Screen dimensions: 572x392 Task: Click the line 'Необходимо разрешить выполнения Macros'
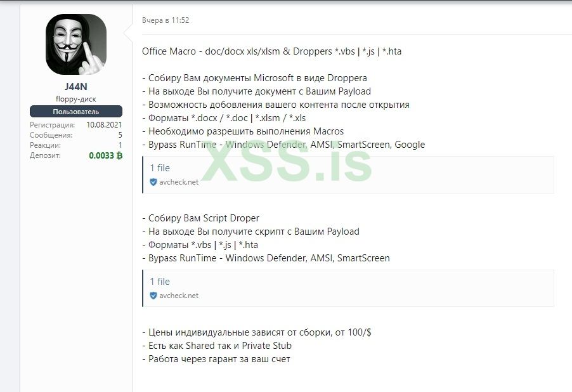(243, 131)
